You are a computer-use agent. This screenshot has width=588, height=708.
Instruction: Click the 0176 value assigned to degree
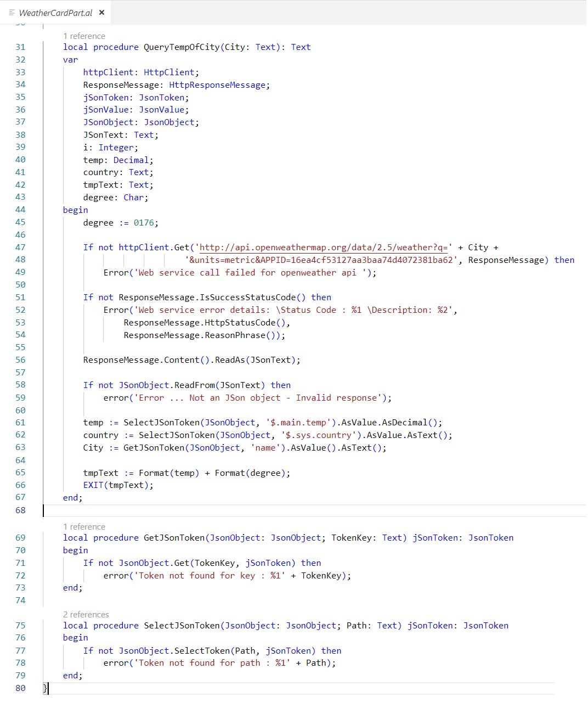[x=144, y=223]
